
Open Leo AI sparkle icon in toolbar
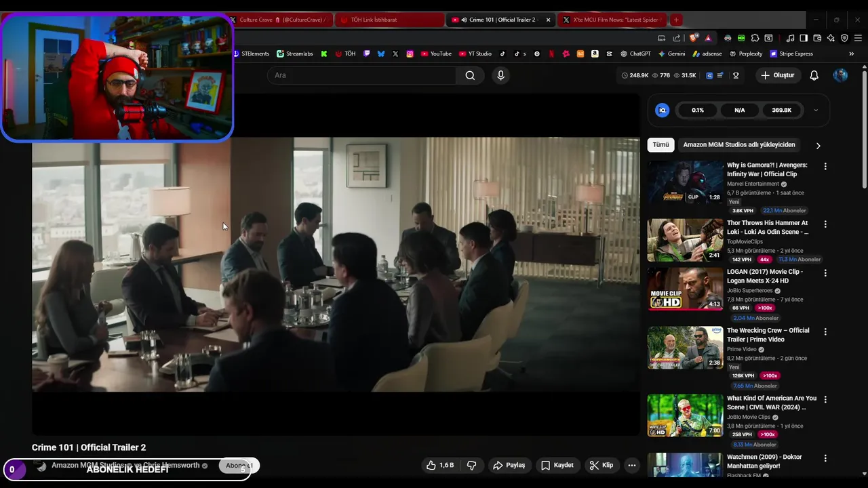(x=831, y=38)
